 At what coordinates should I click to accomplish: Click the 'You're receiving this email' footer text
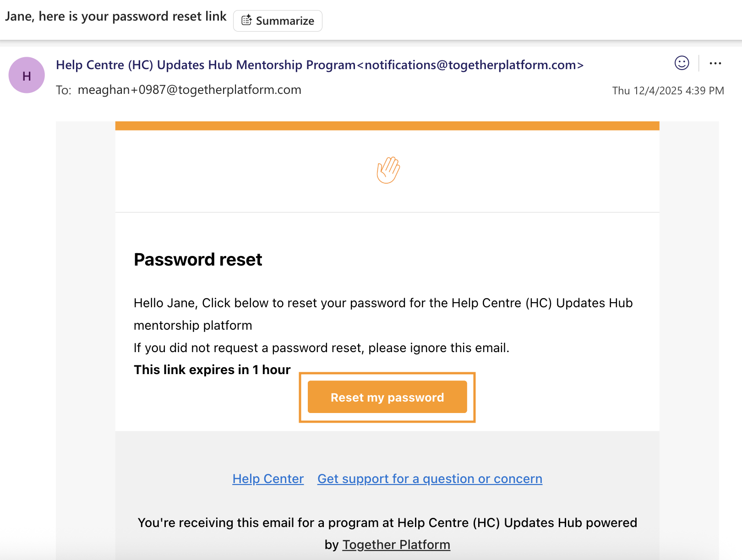[x=387, y=523]
